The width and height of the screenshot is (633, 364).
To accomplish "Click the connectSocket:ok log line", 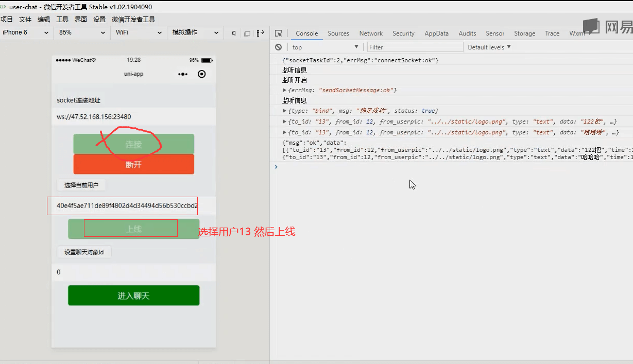I will coord(360,60).
